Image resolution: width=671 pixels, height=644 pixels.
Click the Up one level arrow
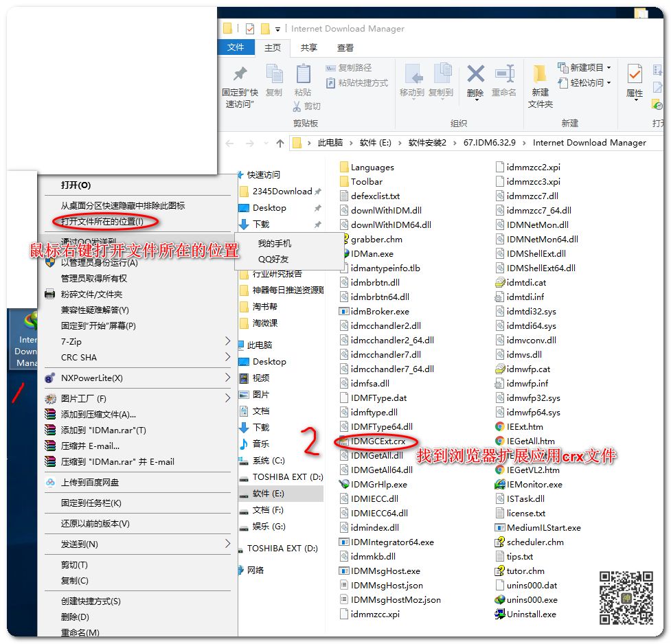tap(280, 143)
